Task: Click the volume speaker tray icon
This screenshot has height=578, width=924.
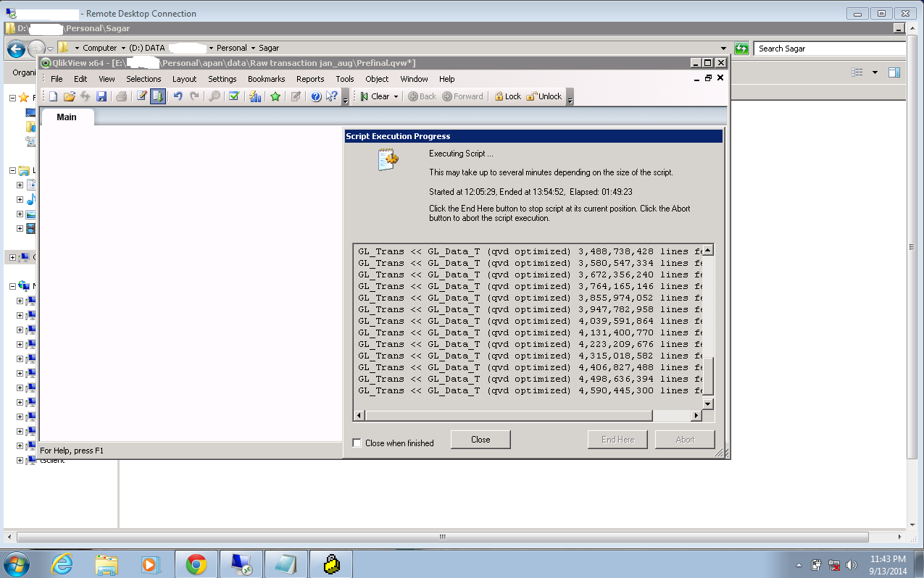Action: click(852, 565)
